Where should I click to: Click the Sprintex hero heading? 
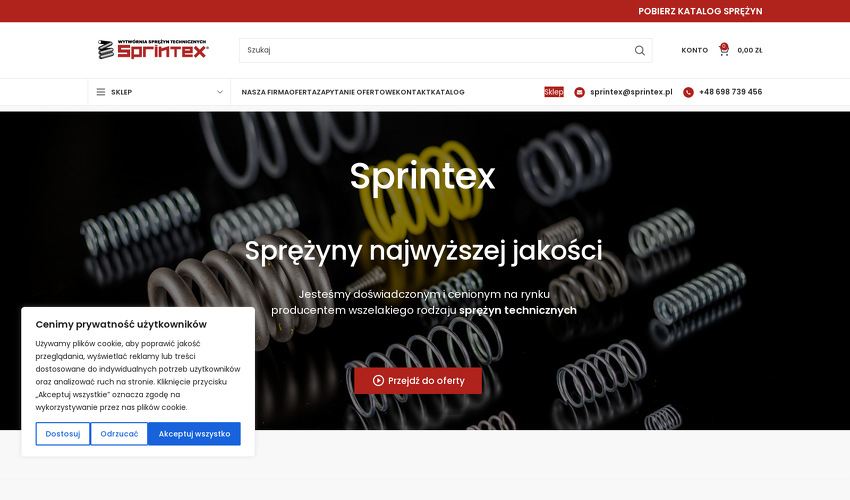click(422, 176)
